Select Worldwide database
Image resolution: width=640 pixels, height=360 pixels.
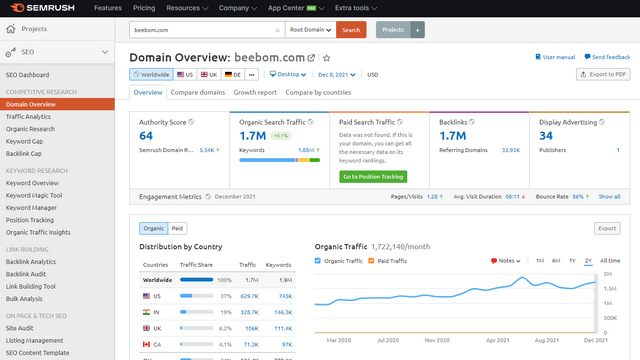tap(151, 75)
